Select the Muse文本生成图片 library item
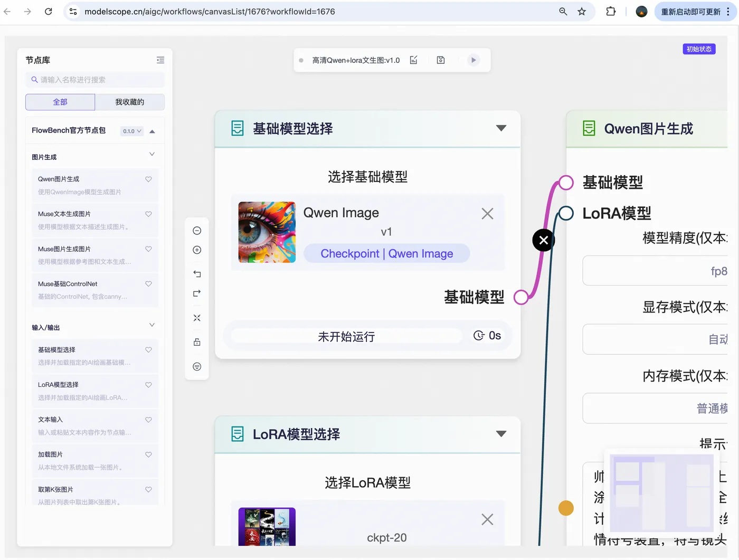Image resolution: width=739 pixels, height=560 pixels. pyautogui.click(x=95, y=220)
